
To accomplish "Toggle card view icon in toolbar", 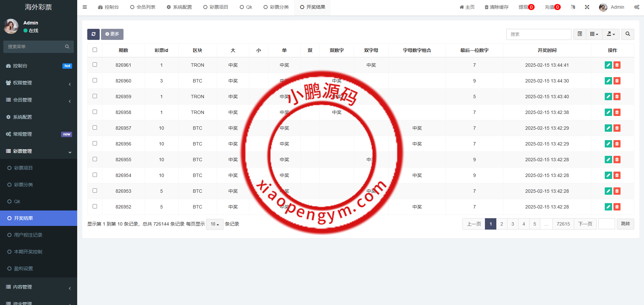I will pyautogui.click(x=580, y=34).
